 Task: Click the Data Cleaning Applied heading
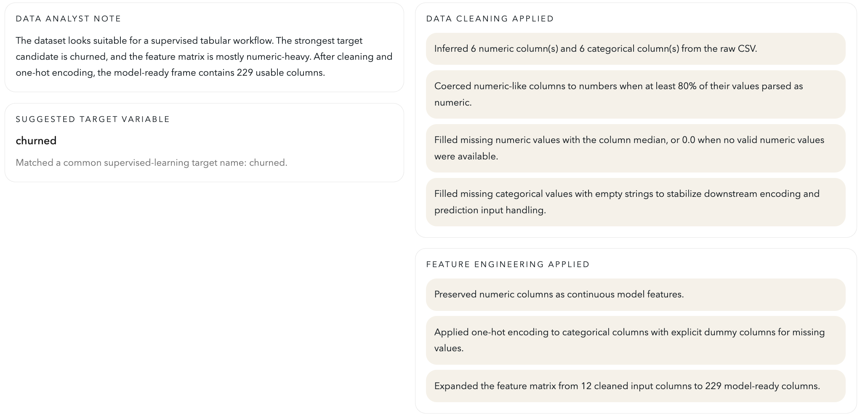490,19
